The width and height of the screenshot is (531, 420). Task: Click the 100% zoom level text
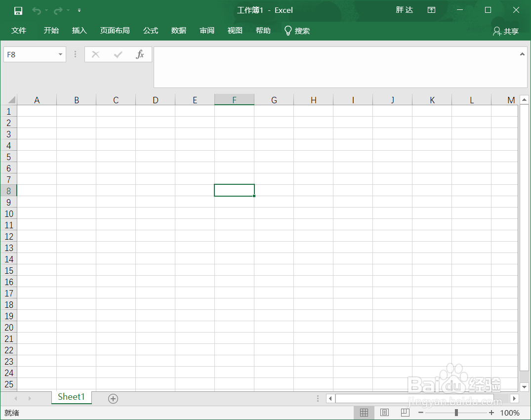coord(510,413)
